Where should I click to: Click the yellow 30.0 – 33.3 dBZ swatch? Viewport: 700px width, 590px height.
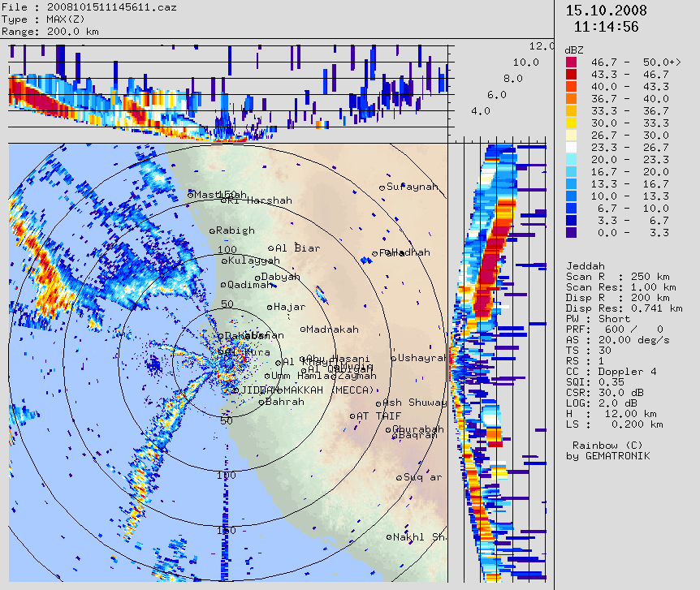571,123
